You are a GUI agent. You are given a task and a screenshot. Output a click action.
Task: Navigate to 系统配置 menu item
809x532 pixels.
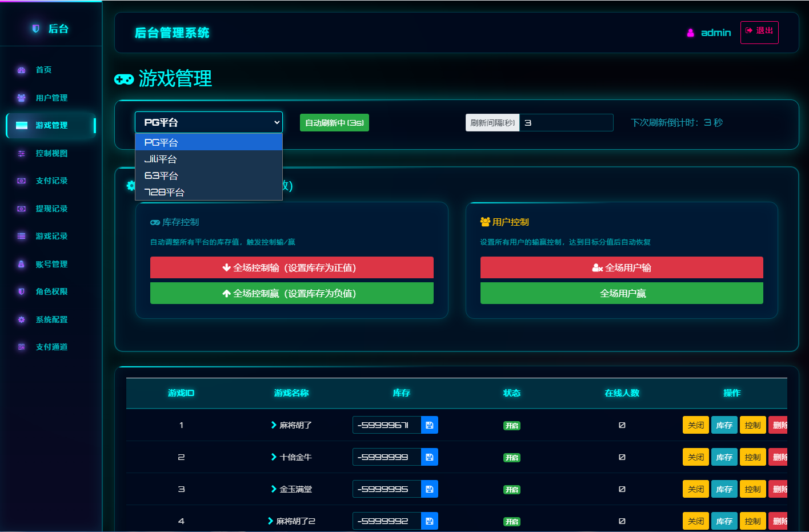pyautogui.click(x=51, y=319)
